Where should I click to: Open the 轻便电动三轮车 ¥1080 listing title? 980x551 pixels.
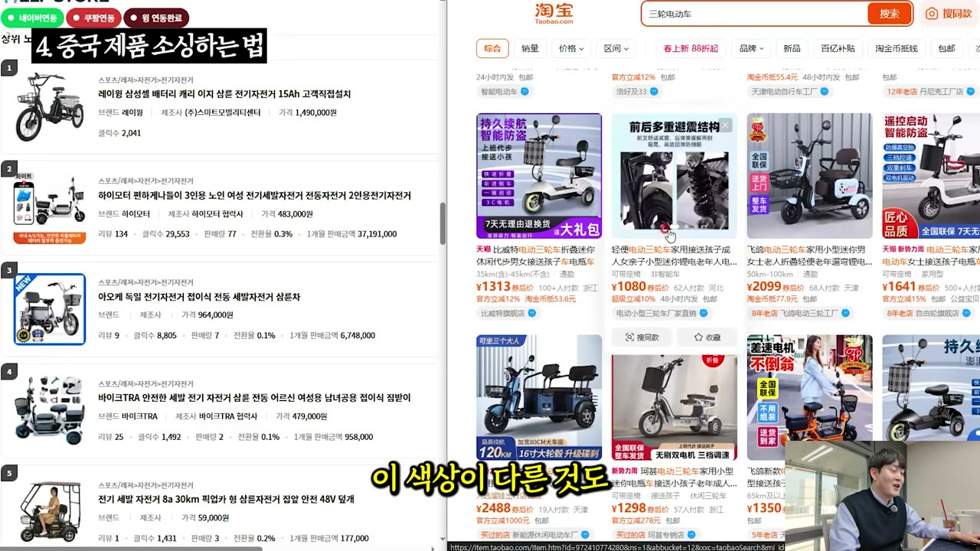pyautogui.click(x=674, y=256)
